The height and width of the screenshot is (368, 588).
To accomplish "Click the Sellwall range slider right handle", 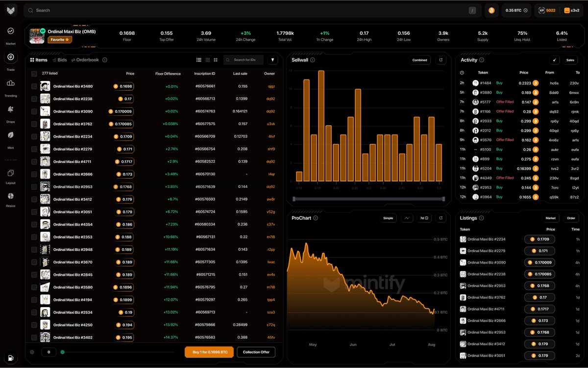I will click(443, 199).
